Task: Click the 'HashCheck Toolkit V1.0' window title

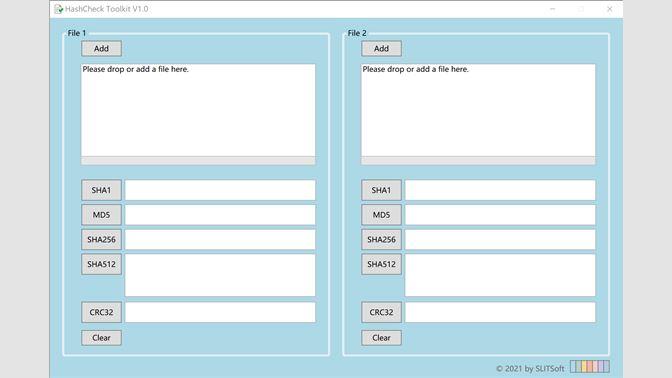Action: tap(107, 9)
